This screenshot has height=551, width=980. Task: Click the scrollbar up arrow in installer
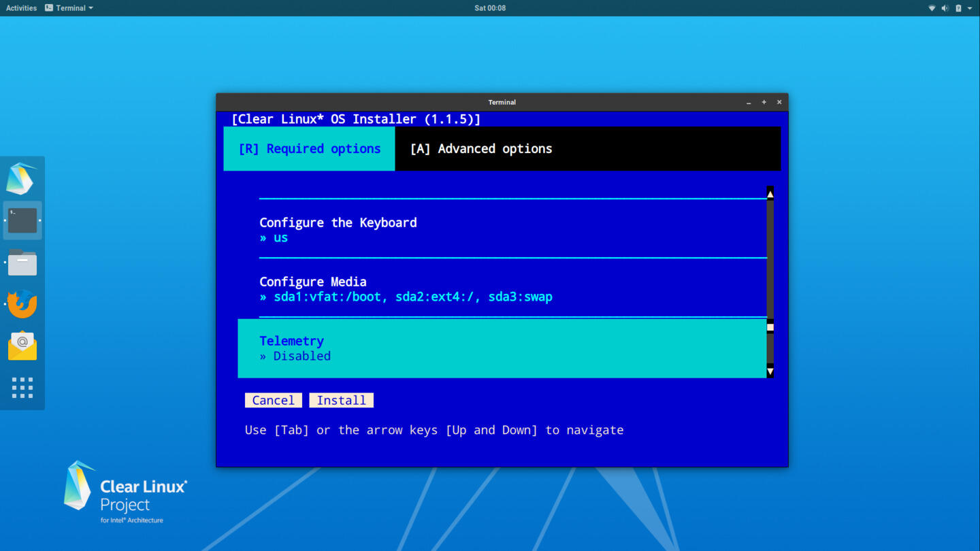[x=770, y=194]
